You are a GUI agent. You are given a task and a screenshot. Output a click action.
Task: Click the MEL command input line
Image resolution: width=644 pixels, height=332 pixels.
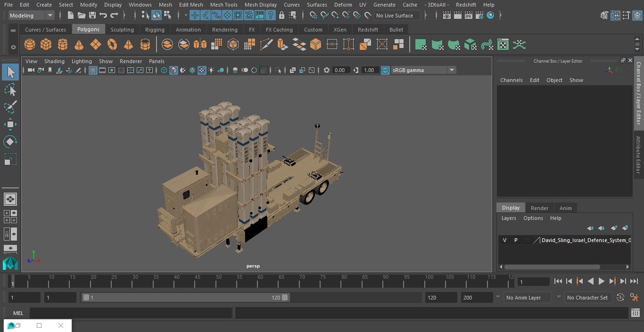point(131,313)
